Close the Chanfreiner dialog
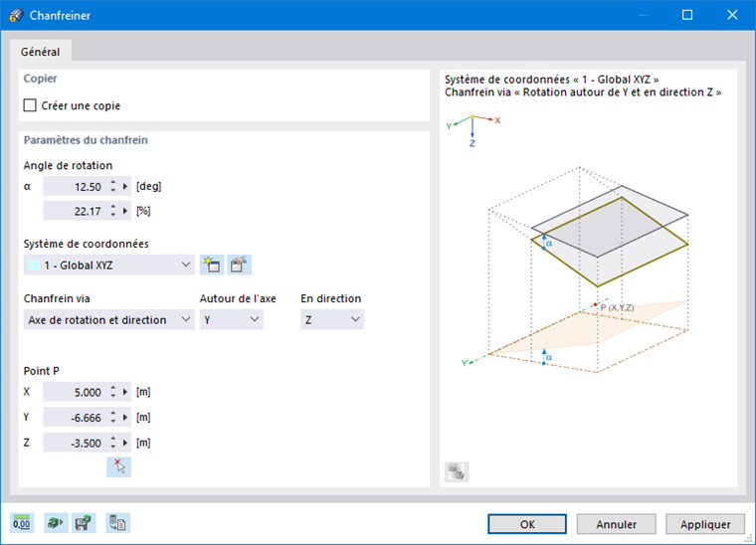 (732, 16)
